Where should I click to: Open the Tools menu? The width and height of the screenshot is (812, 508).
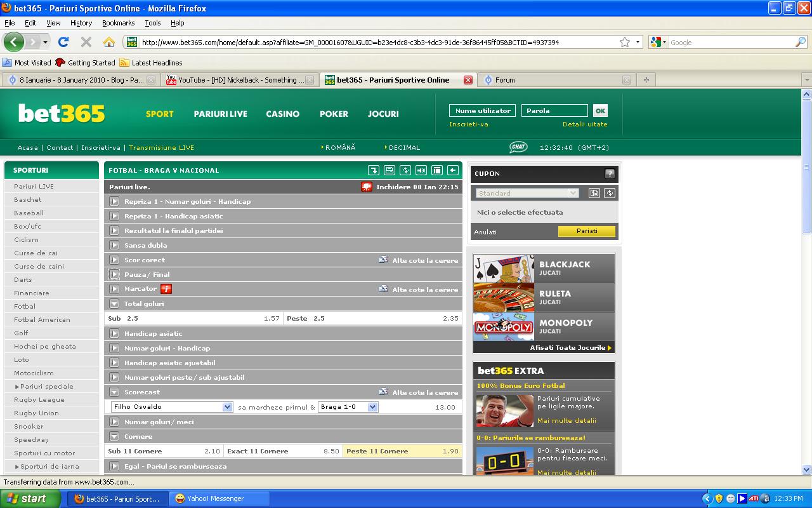coord(153,23)
